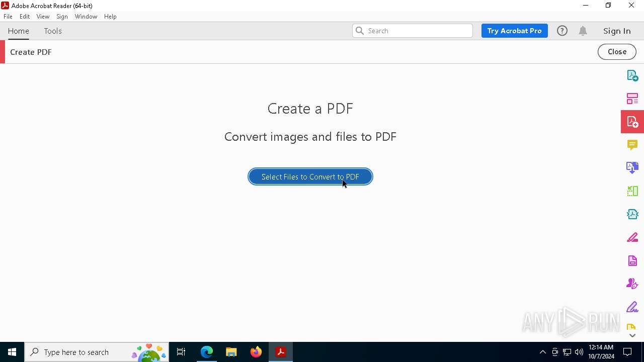Open the Action Center notification icon

tap(627, 352)
